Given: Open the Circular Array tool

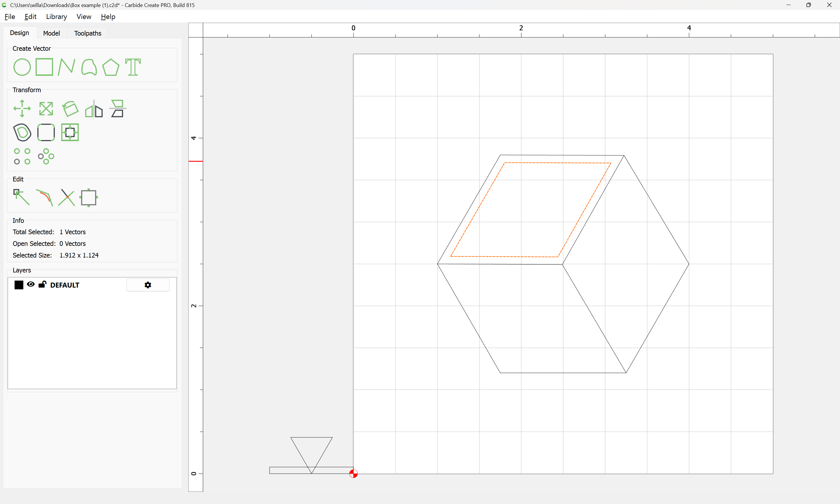Looking at the screenshot, I should (46, 156).
